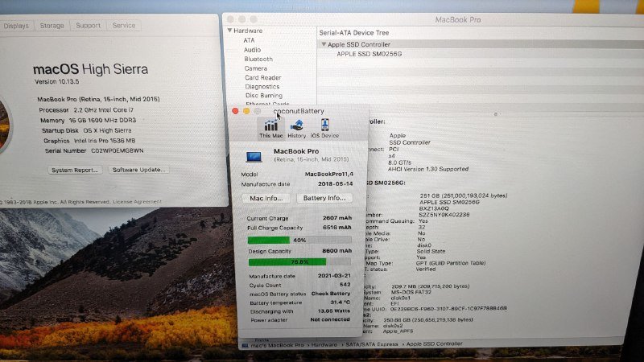Click Discharging with 13.85 Watts value

coord(334,311)
